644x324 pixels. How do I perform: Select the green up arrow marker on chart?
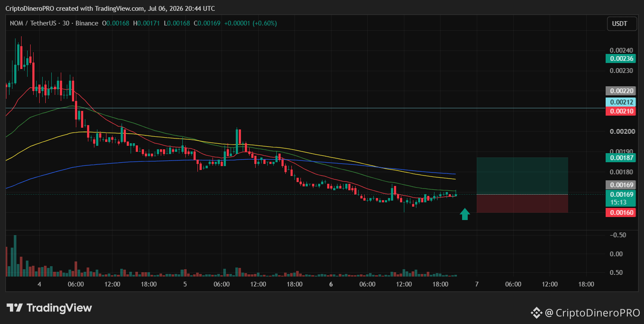(x=465, y=214)
